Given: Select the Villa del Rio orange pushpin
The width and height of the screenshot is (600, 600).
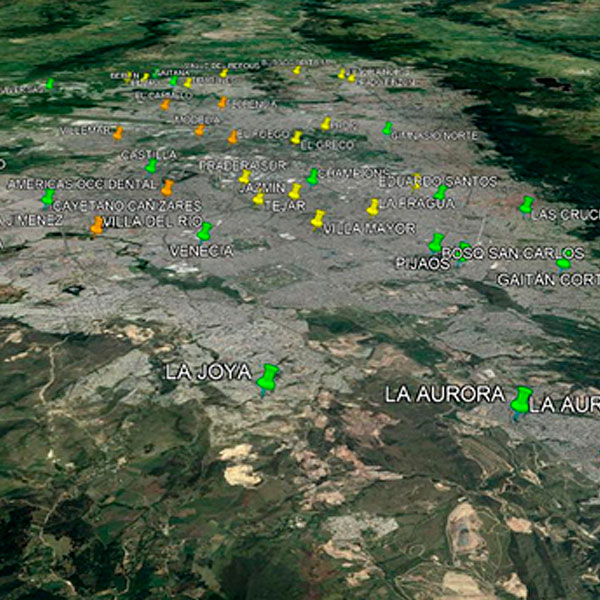Looking at the screenshot, I should pyautogui.click(x=97, y=226).
